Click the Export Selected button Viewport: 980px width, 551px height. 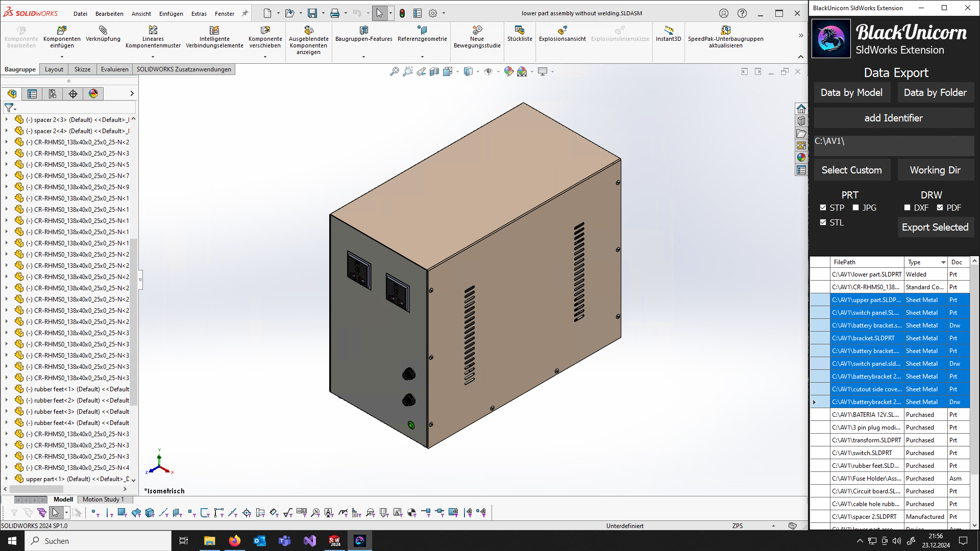pyautogui.click(x=935, y=227)
